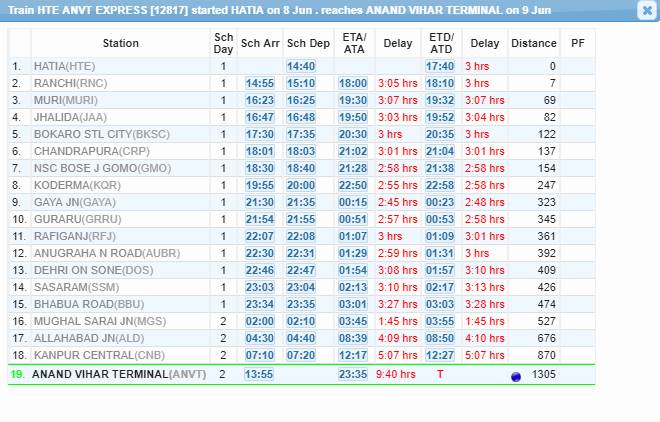Click the RANCHI(RNC) station name

71,83
